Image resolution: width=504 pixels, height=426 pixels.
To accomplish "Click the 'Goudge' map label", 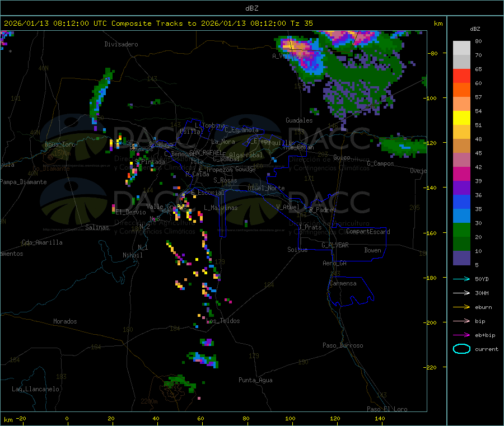I will (245, 169).
